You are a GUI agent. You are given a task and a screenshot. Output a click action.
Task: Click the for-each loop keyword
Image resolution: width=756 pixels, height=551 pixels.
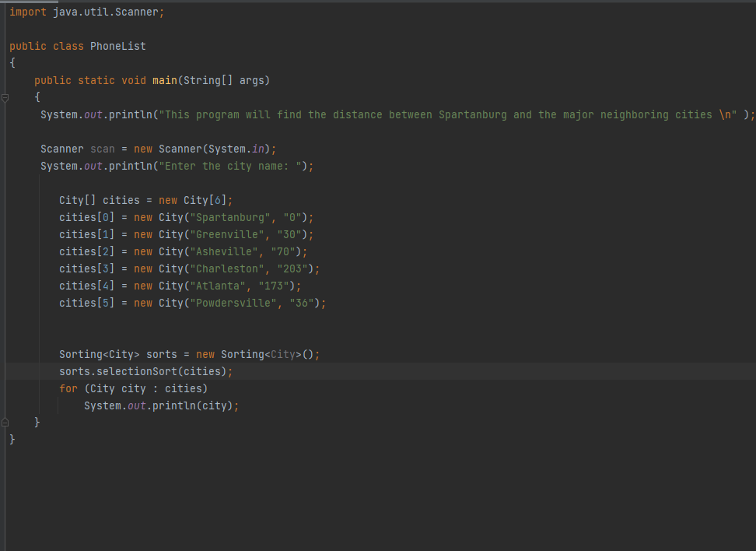[68, 388]
